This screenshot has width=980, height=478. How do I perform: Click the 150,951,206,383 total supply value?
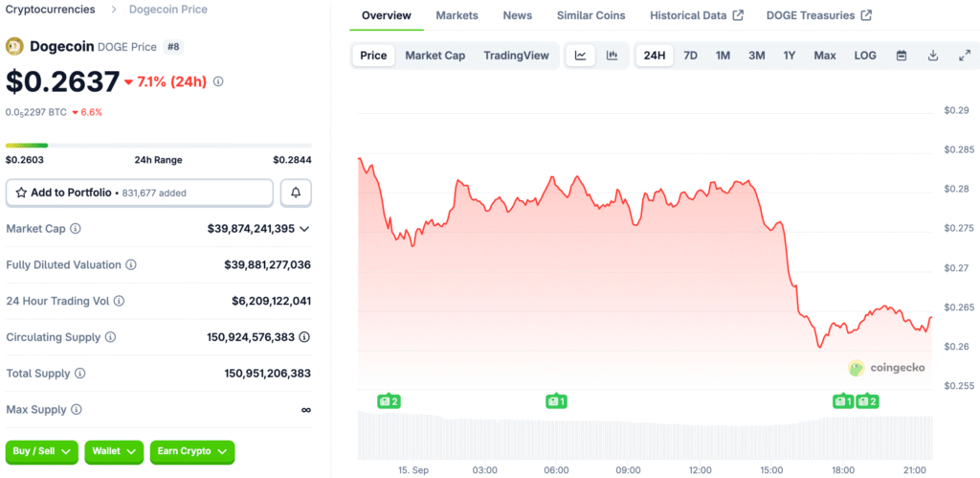pos(268,374)
